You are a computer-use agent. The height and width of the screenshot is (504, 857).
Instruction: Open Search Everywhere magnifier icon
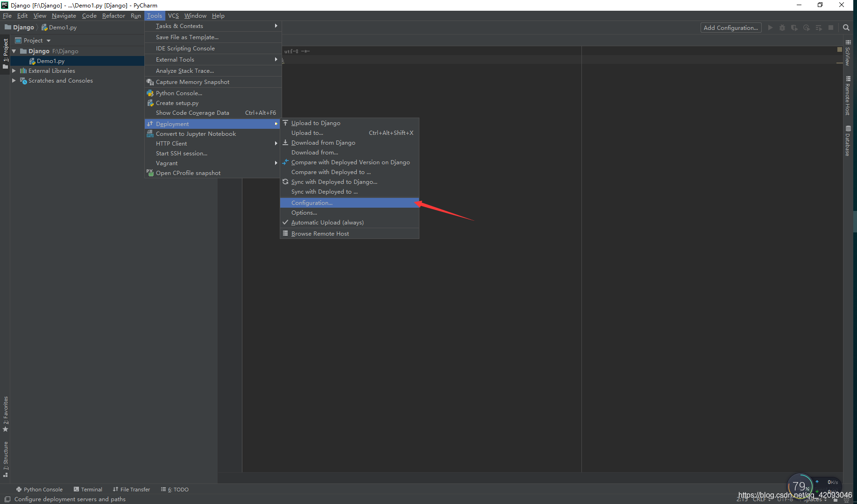tap(846, 28)
